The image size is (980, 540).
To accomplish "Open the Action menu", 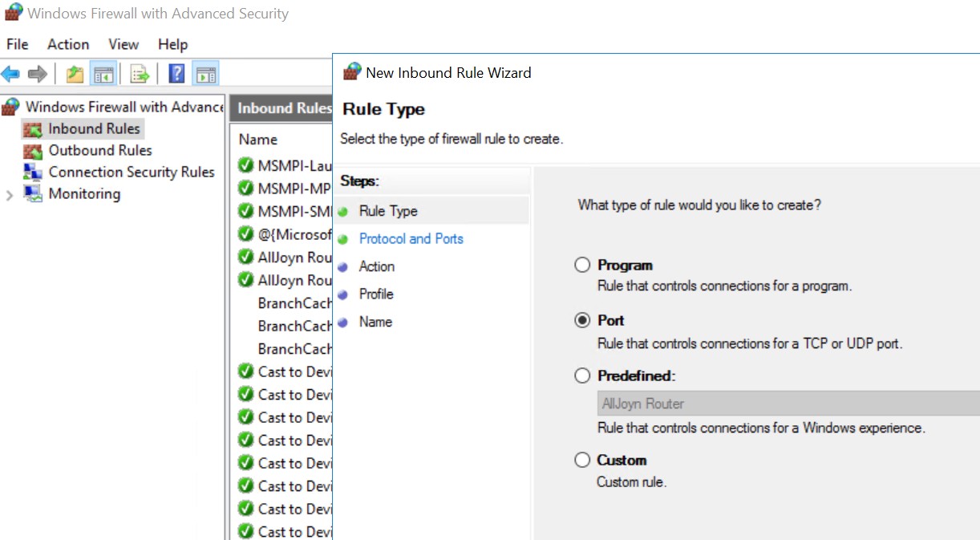I will (x=68, y=44).
